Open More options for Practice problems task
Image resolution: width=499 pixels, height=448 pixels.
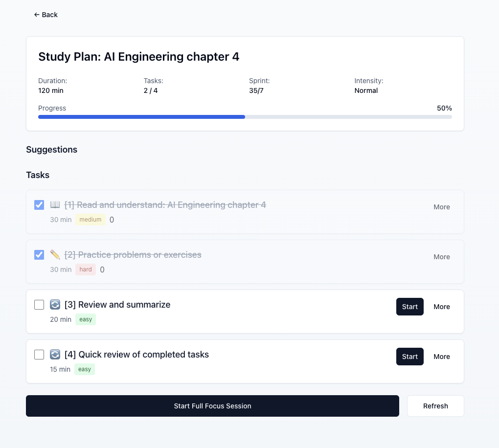coord(441,257)
